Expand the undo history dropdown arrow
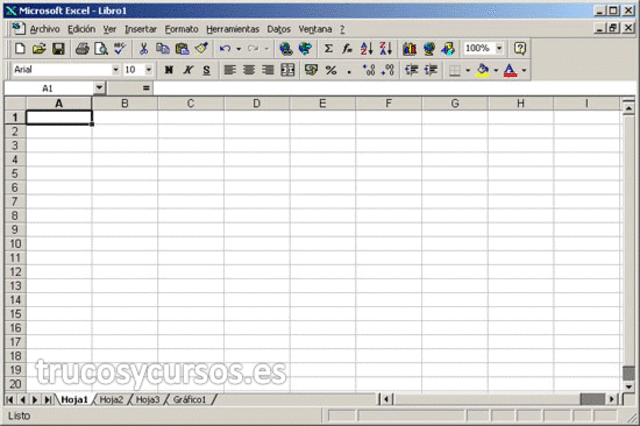 coord(238,49)
